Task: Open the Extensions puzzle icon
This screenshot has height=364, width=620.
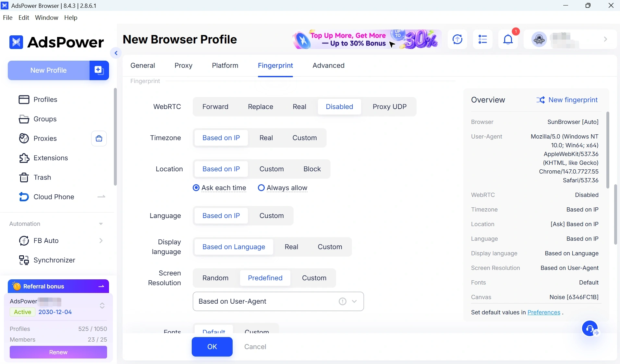Action: point(24,158)
